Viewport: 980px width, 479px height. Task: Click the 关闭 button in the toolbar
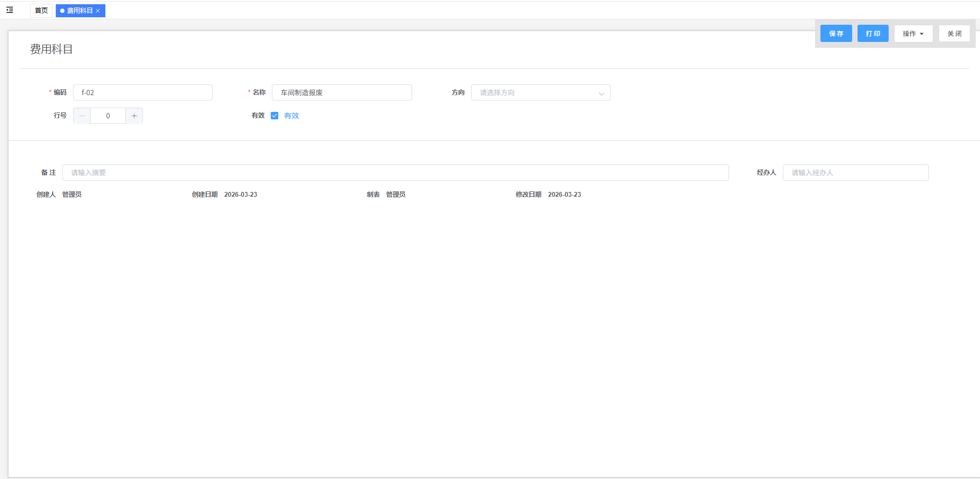(x=954, y=33)
